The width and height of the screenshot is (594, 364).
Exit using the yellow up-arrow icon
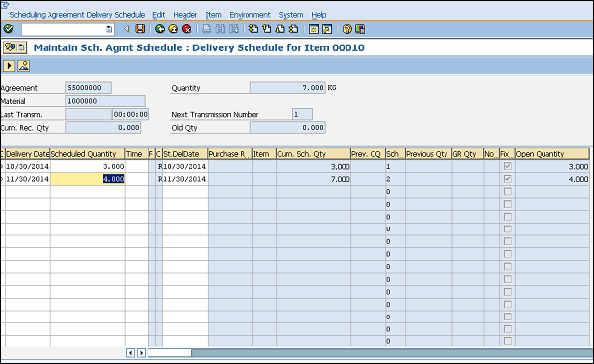[173, 29]
